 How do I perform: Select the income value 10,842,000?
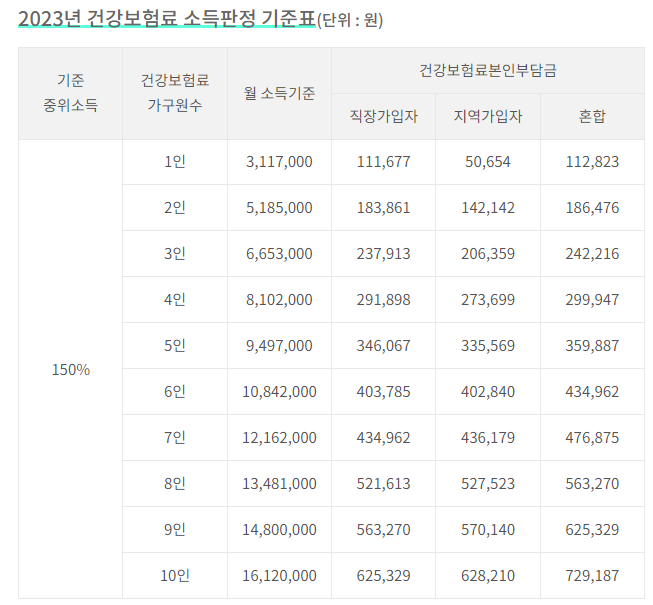tap(279, 391)
